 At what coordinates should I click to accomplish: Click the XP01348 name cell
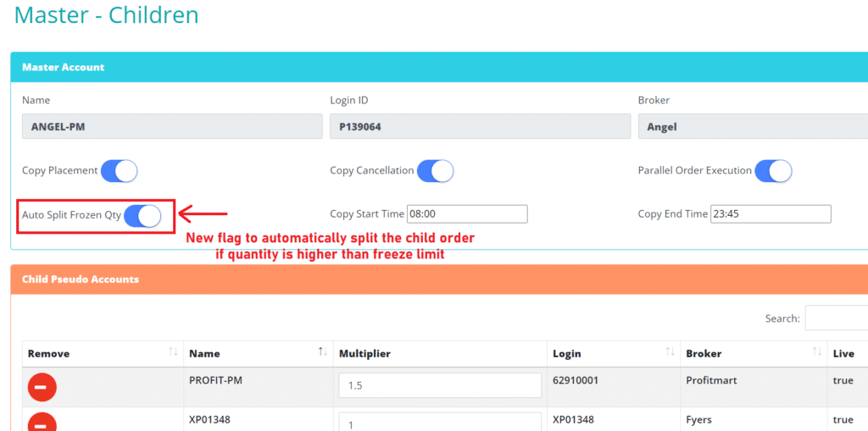(x=258, y=419)
